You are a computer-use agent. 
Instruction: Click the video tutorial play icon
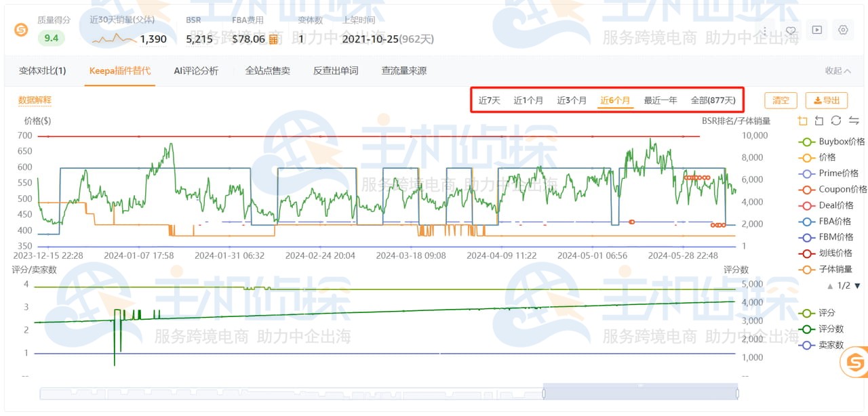click(x=816, y=30)
